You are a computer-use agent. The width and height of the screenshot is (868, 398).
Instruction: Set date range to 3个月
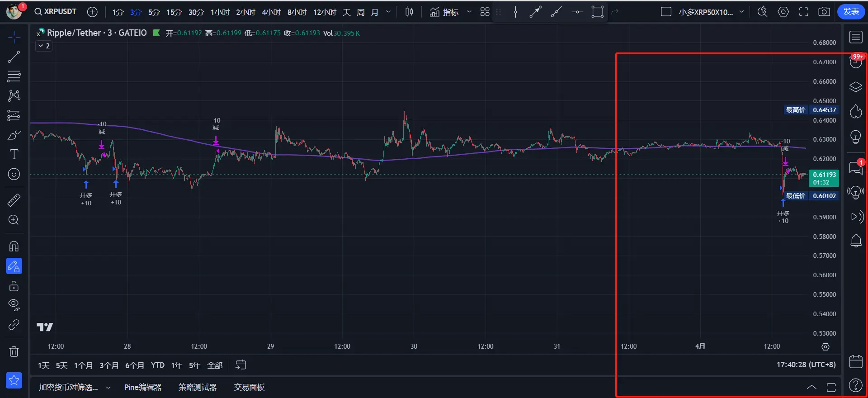[109, 365]
